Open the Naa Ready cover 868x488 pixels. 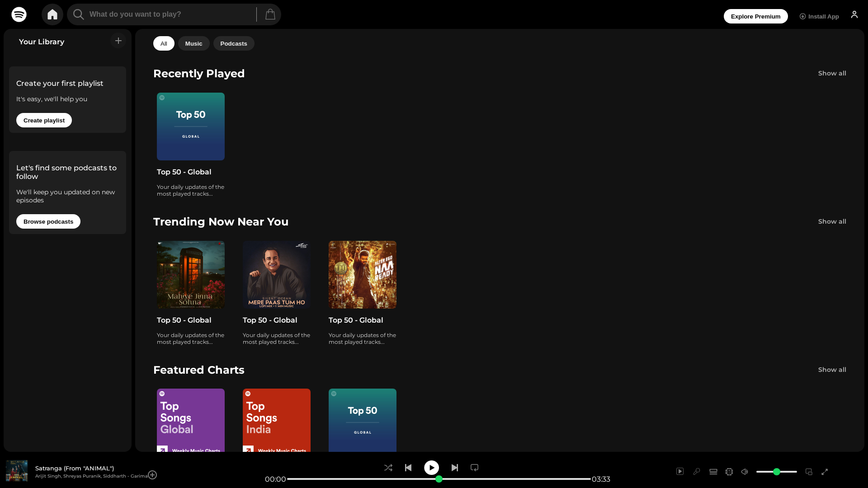tap(363, 275)
